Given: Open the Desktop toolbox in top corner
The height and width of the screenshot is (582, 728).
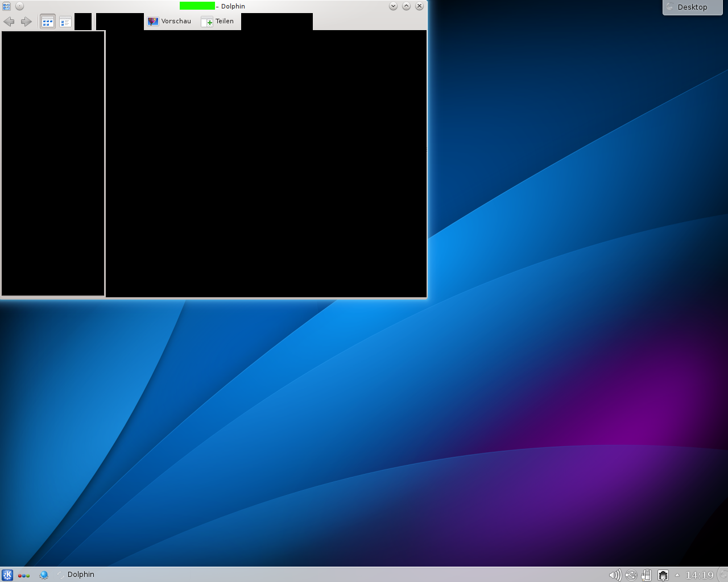Looking at the screenshot, I should 692,7.
